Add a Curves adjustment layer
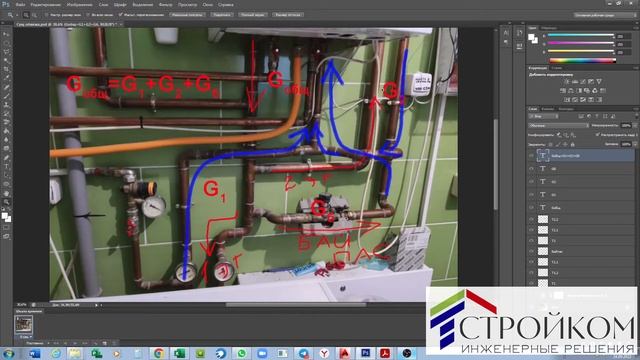The height and width of the screenshot is (360, 640). [x=583, y=82]
